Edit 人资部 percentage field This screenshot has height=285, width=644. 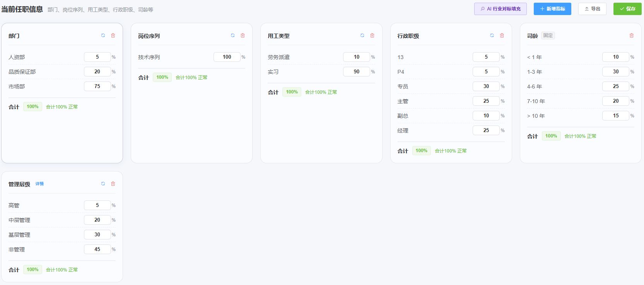click(97, 57)
